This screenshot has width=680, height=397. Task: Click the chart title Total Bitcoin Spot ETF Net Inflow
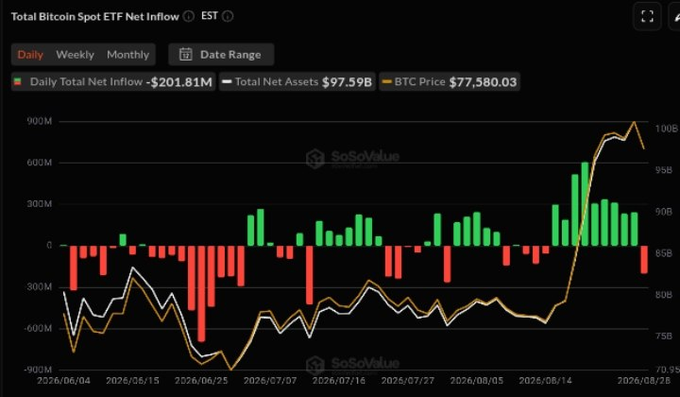95,16
